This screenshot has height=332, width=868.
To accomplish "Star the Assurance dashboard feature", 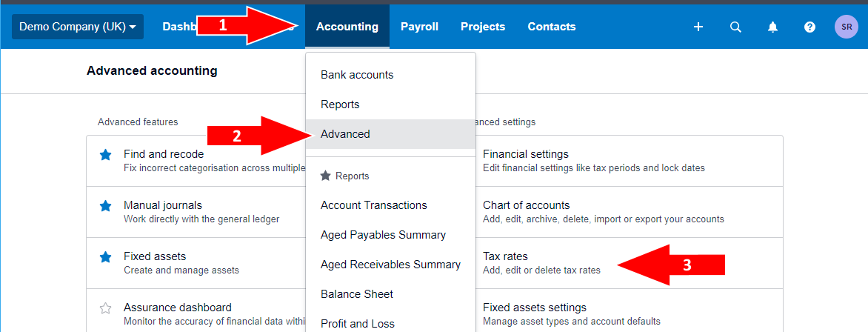I will point(105,308).
